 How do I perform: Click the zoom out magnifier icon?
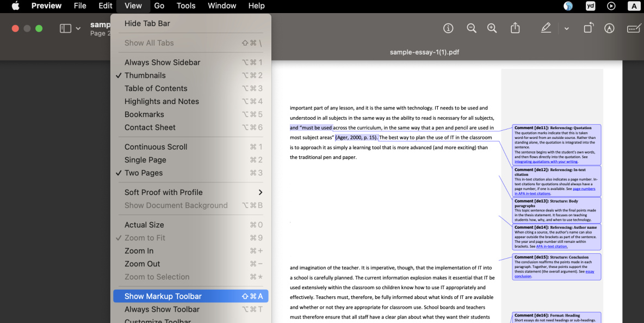coord(471,28)
